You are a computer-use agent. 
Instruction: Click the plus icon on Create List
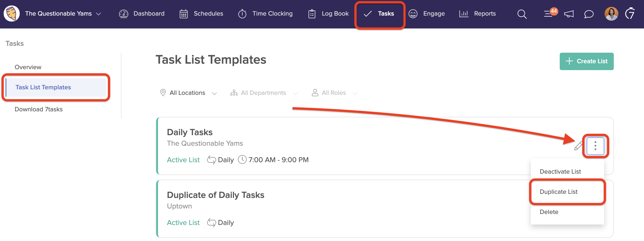(x=569, y=61)
